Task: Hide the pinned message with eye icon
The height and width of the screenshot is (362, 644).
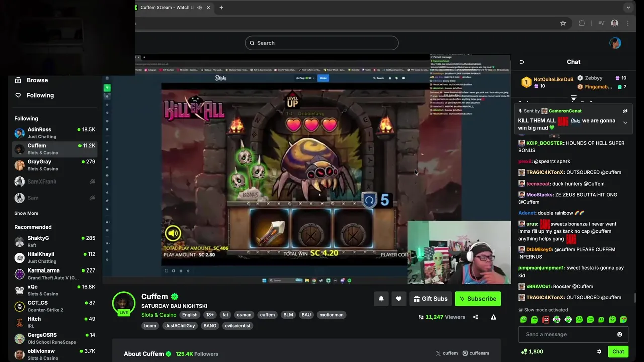Action: tap(625, 111)
